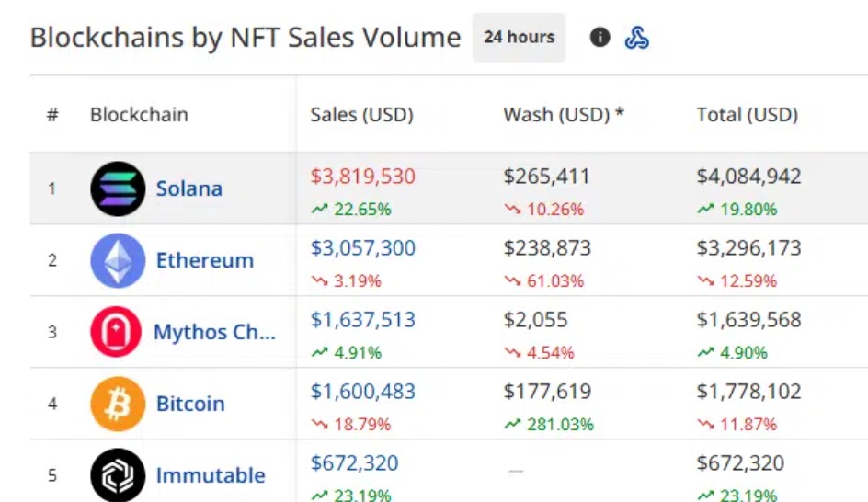Click the Blockchain column header
The image size is (868, 502).
(x=139, y=115)
